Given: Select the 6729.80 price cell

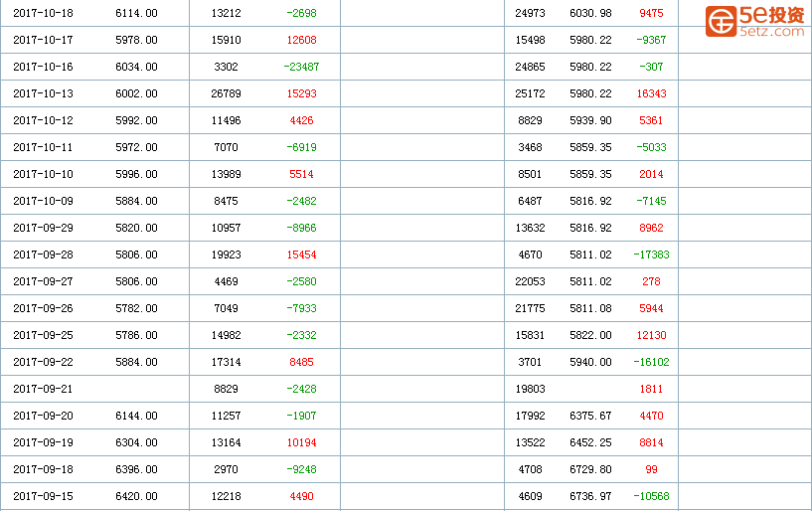Looking at the screenshot, I should point(590,469).
